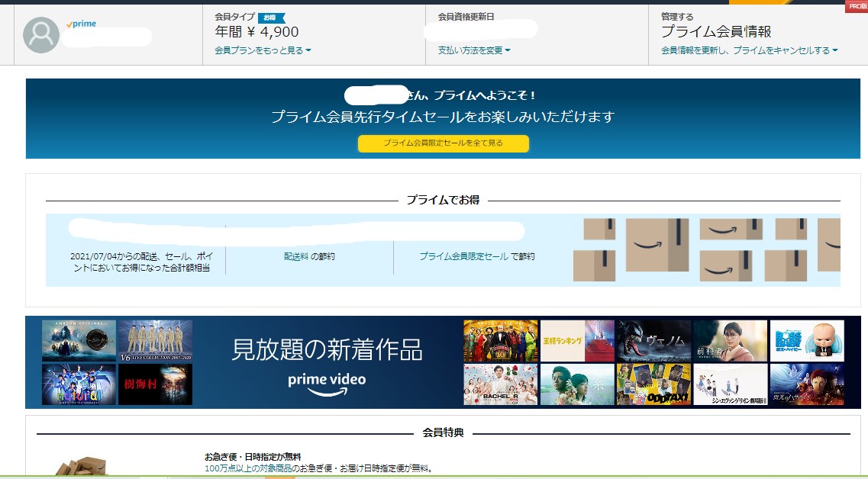
Task: Click the yellow プライム会員限定セールを全て見る button
Action: coord(444,143)
